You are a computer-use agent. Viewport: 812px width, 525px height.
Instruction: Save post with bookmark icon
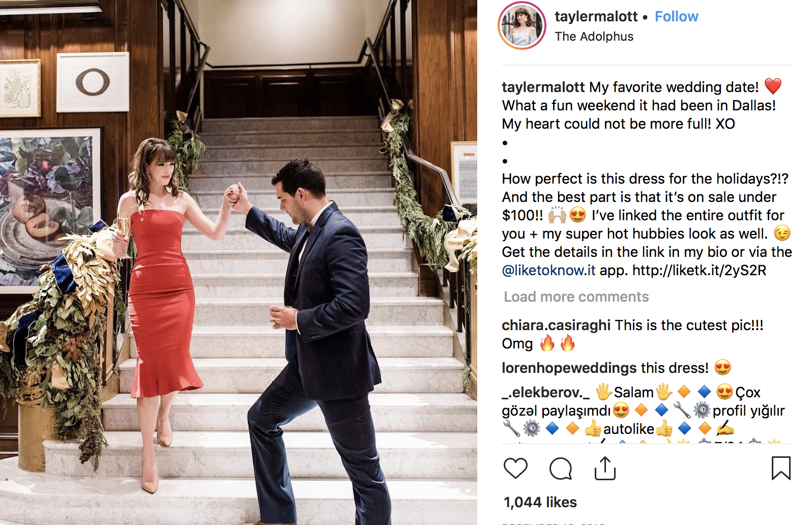pos(781,468)
